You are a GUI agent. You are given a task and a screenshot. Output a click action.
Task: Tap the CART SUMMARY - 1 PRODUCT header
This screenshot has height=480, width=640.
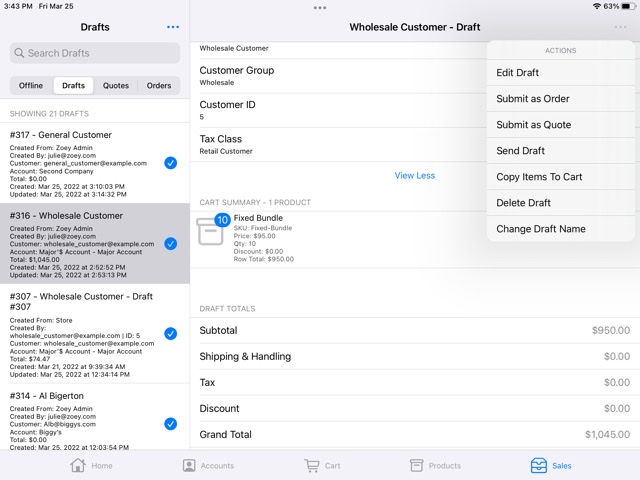click(x=255, y=202)
